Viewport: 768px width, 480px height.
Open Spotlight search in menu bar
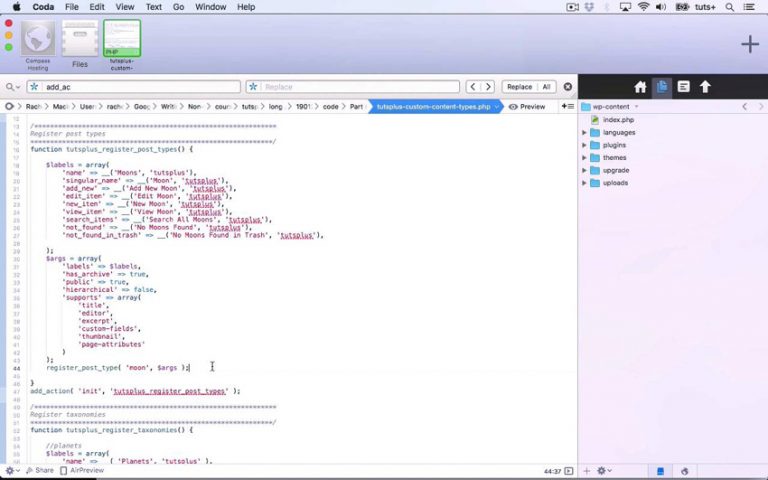click(x=729, y=7)
